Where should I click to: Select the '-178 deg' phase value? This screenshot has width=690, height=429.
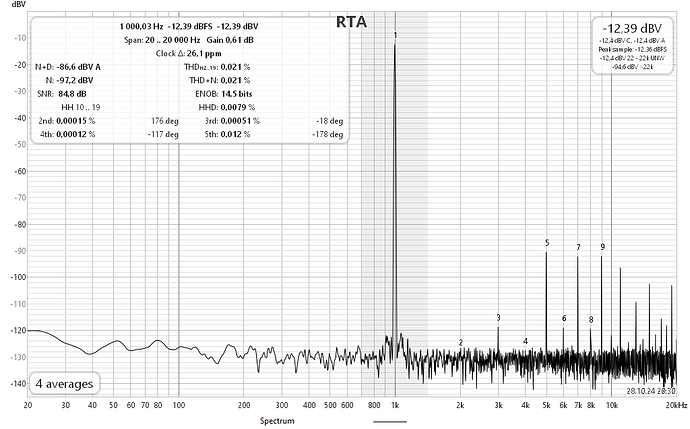328,134
